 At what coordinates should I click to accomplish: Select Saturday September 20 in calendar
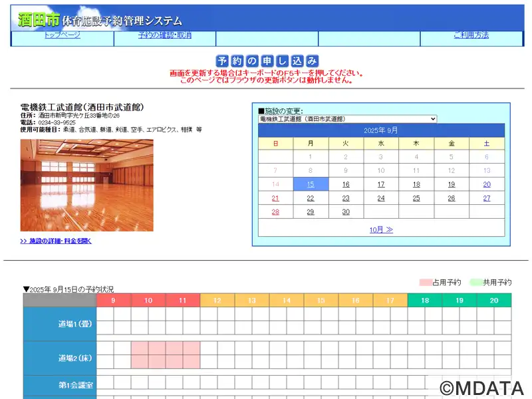point(487,184)
